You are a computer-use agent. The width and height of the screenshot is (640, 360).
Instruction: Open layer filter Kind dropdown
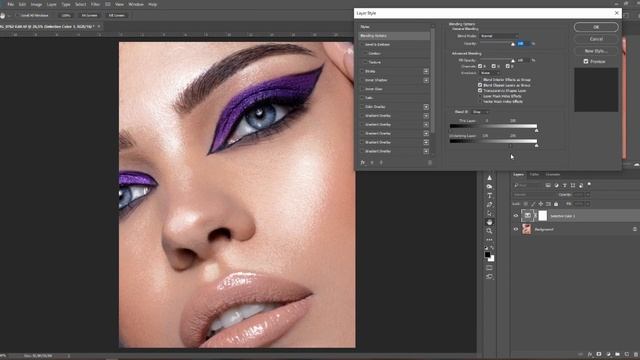click(x=529, y=185)
